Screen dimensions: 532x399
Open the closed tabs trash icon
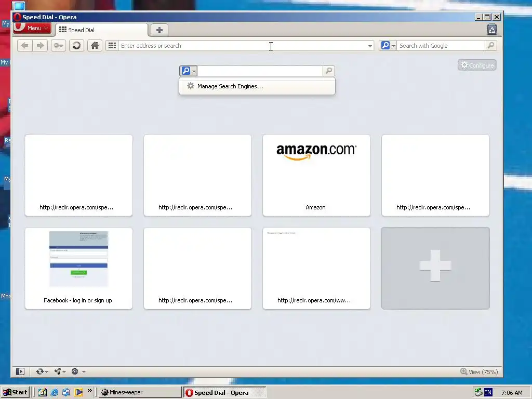tap(491, 30)
